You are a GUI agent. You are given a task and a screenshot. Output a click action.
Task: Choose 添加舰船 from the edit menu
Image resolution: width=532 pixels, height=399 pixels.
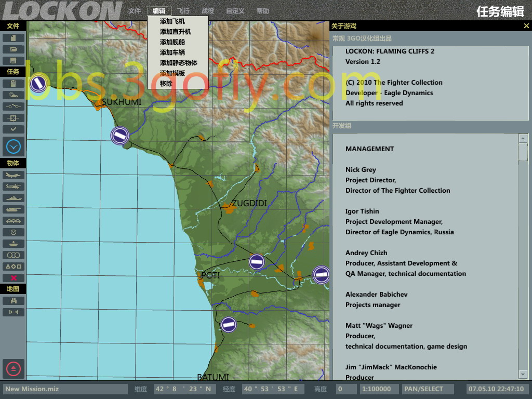tap(178, 42)
